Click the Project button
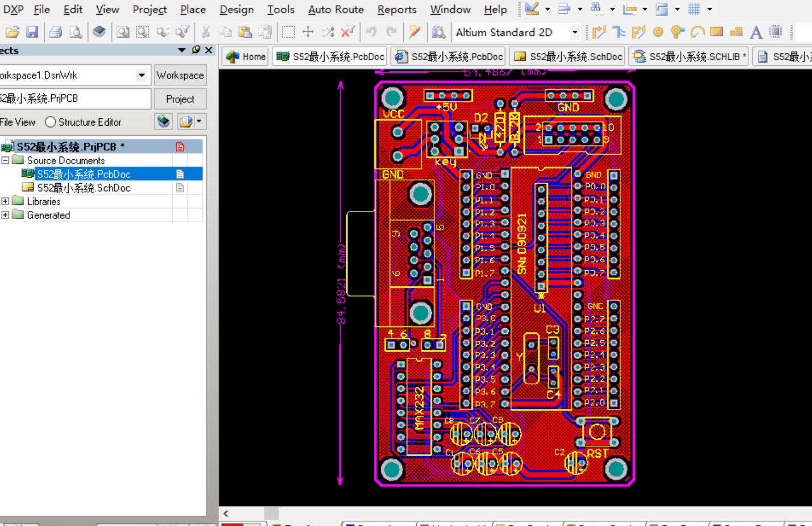This screenshot has height=526, width=812. pos(180,99)
